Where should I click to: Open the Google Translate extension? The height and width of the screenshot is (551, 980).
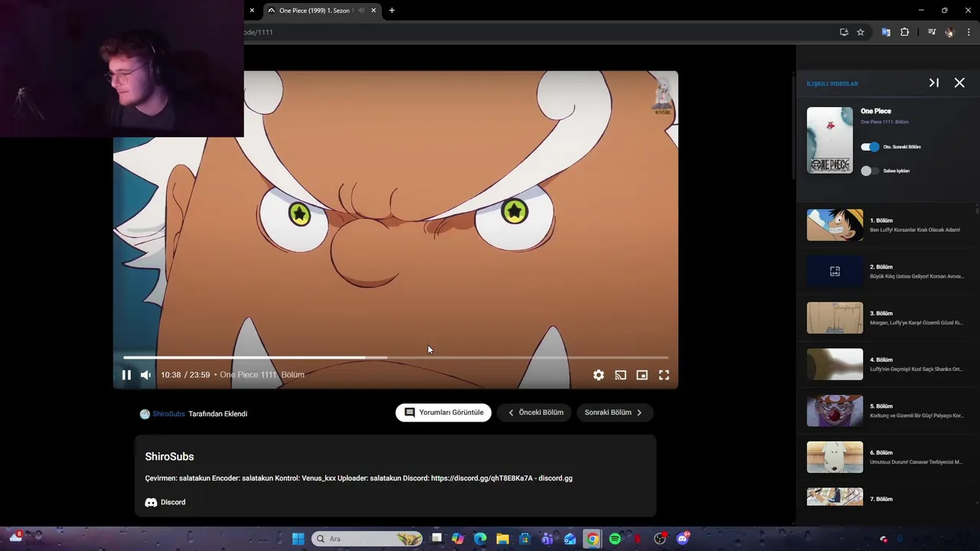pos(886,32)
